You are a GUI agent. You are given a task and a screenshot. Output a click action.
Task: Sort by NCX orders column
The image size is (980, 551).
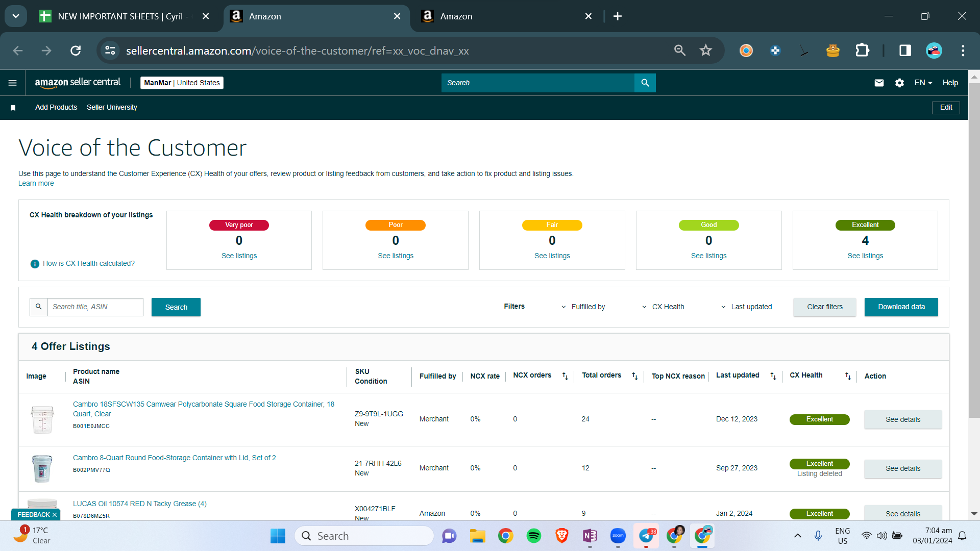point(565,376)
